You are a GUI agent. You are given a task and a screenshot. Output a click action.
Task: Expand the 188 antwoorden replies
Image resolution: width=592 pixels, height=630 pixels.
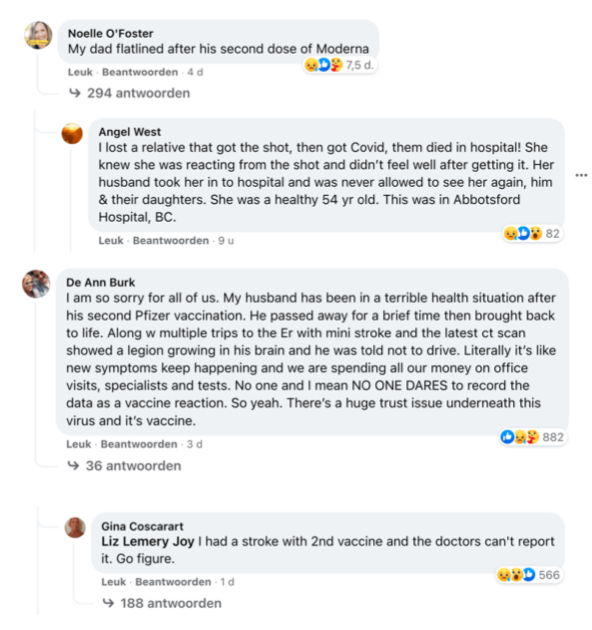coord(162,603)
